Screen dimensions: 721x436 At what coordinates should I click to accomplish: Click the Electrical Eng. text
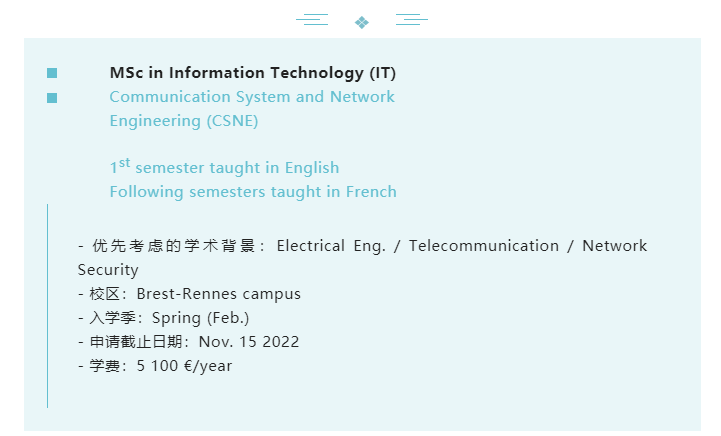pos(331,246)
